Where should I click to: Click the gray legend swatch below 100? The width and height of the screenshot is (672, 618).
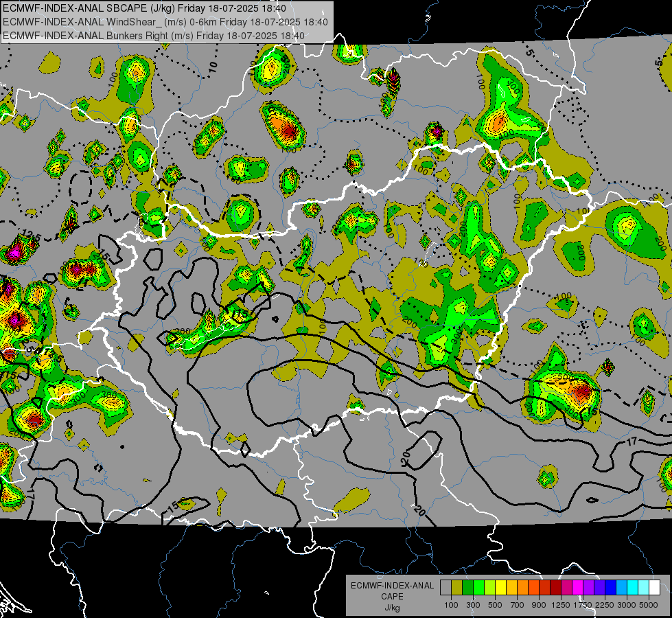[445, 588]
